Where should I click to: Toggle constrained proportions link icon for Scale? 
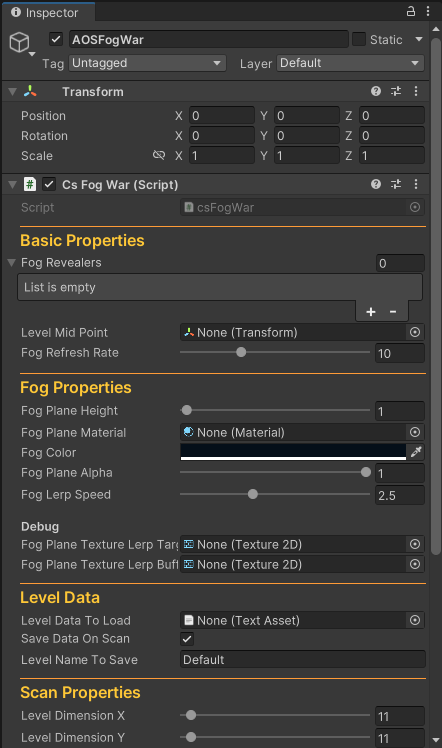(159, 155)
